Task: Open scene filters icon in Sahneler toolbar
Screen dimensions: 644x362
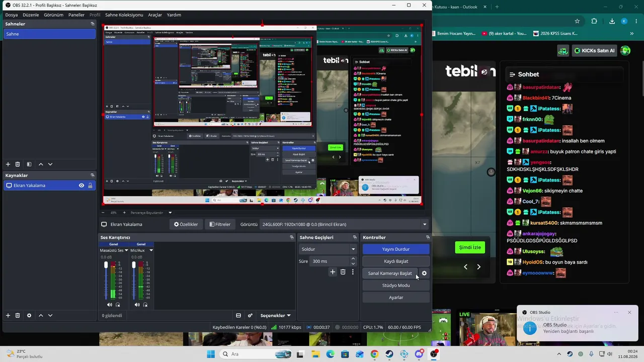Action: pyautogui.click(x=29, y=164)
